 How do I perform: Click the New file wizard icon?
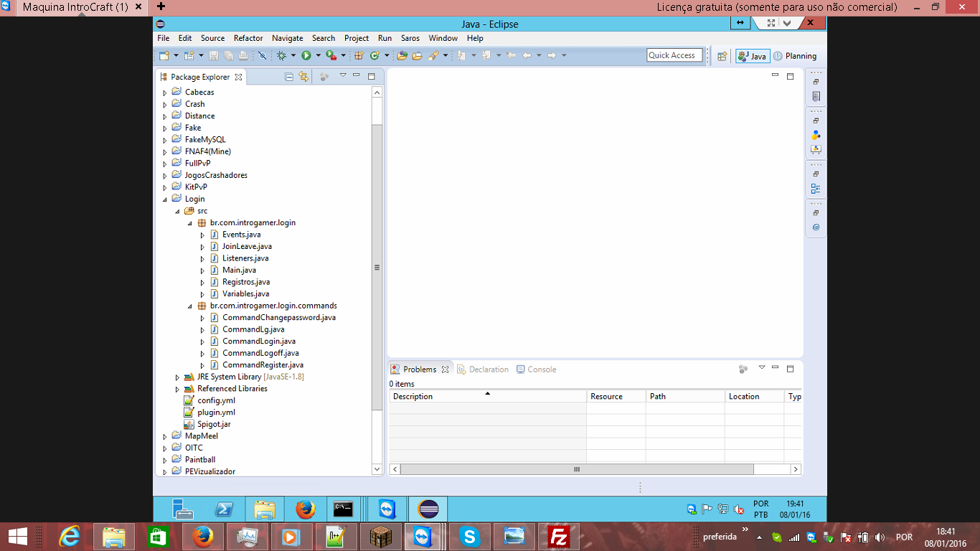(x=164, y=55)
